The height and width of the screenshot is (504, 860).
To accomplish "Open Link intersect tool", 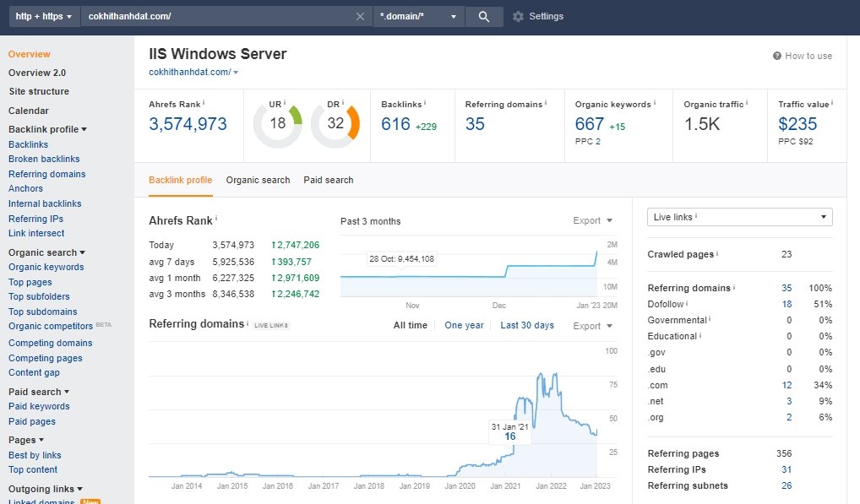I will [x=36, y=233].
